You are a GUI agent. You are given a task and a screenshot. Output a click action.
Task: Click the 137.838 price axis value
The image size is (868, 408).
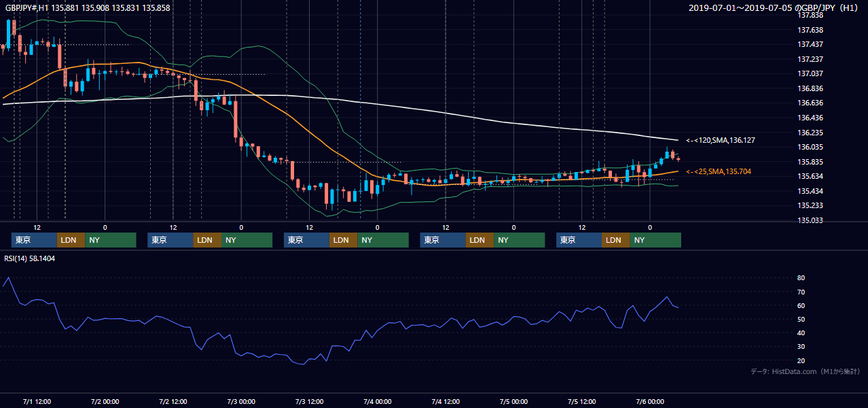pos(811,15)
